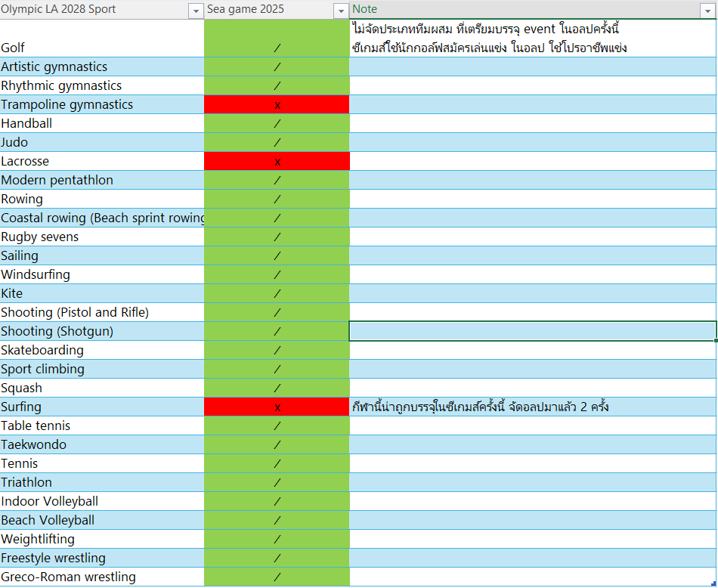Open the Sea game 2025 filter dropdown
718x588 pixels.
tap(341, 11)
